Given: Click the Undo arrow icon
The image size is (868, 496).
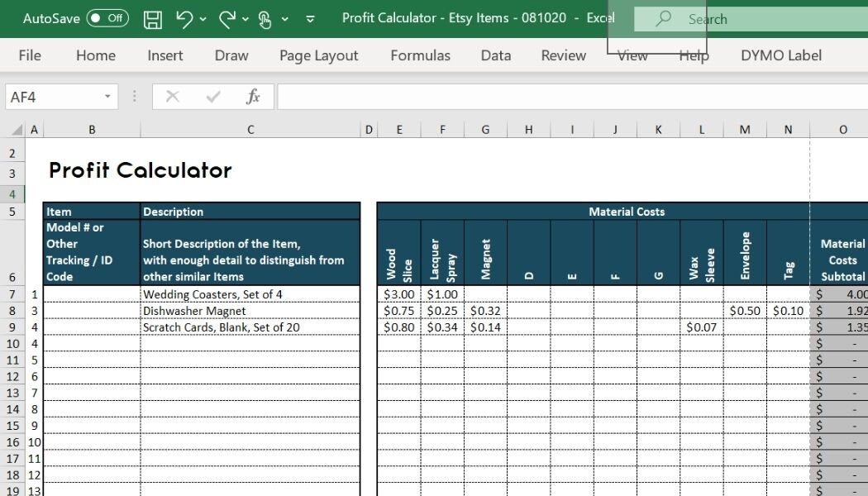Looking at the screenshot, I should click(184, 19).
